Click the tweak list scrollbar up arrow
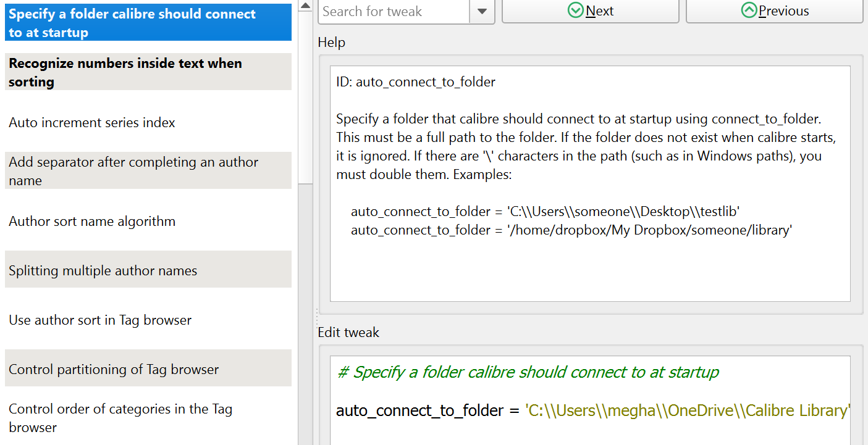 (x=305, y=6)
